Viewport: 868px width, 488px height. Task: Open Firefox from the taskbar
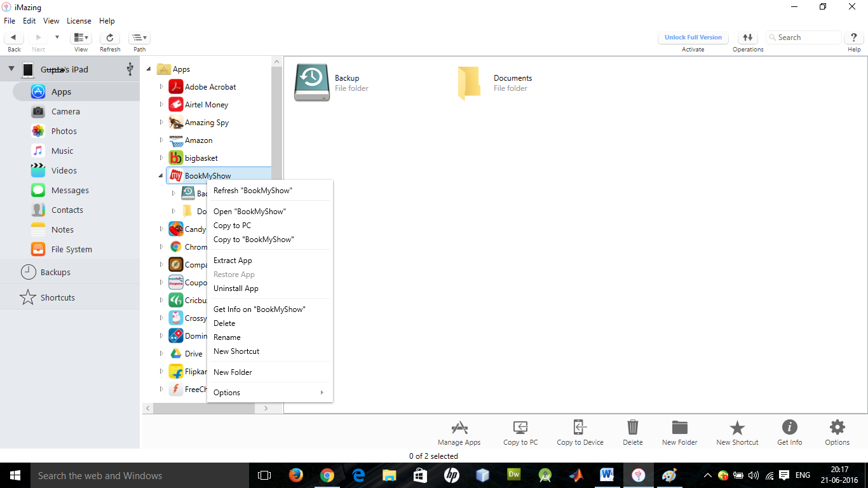(x=295, y=475)
